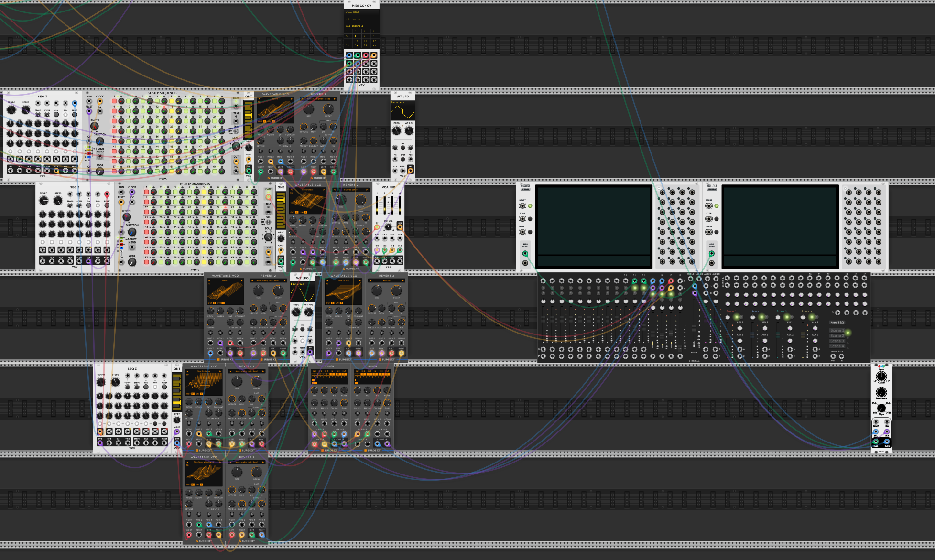This screenshot has height=560, width=935.
Task: Click the audio output jack on left Videoglitch
Action: coord(525,254)
